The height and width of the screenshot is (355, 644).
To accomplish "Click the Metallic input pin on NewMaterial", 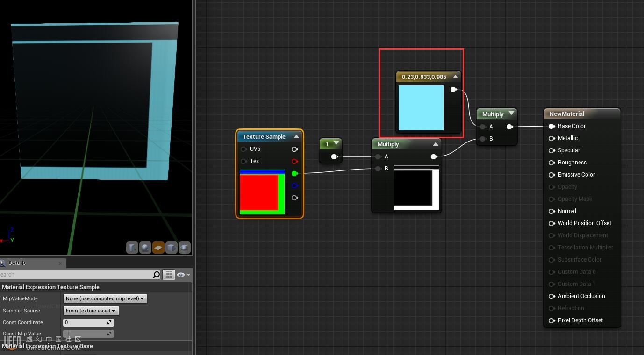I will pyautogui.click(x=552, y=138).
